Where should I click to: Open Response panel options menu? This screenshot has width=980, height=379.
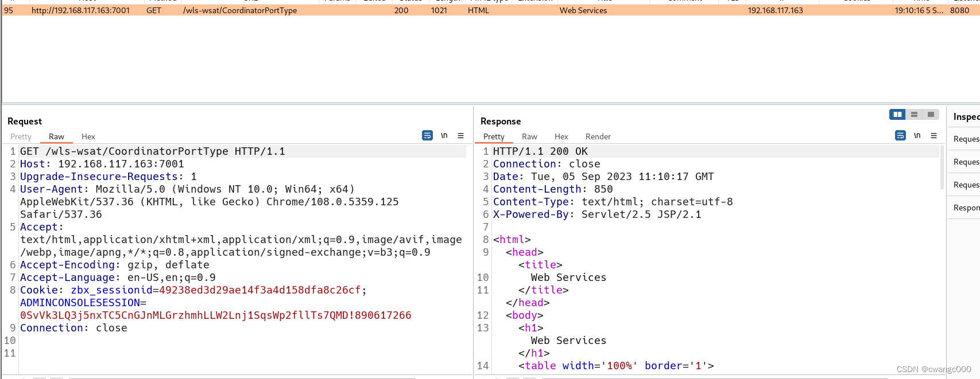(x=933, y=135)
